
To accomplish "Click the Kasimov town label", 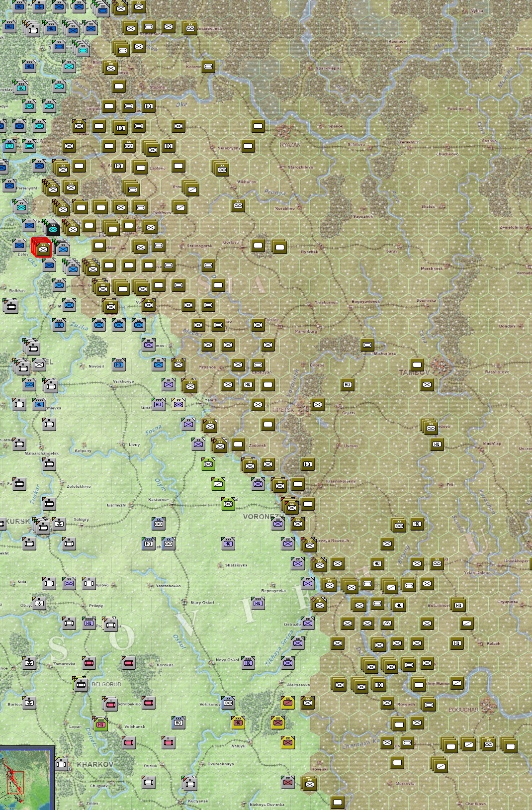I will click(397, 41).
